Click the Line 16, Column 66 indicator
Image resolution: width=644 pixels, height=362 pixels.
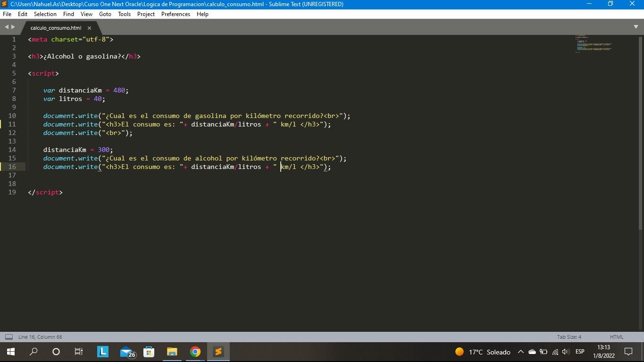[40, 337]
